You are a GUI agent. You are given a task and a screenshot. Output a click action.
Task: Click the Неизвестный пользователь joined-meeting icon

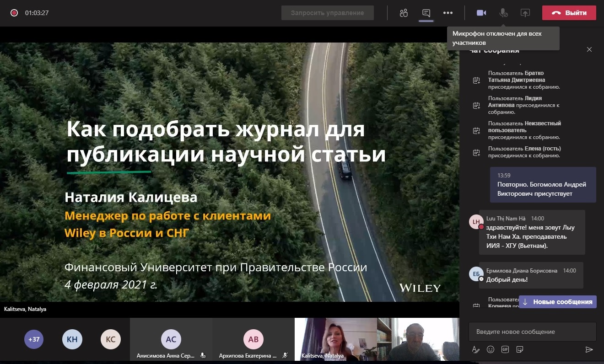click(x=476, y=131)
